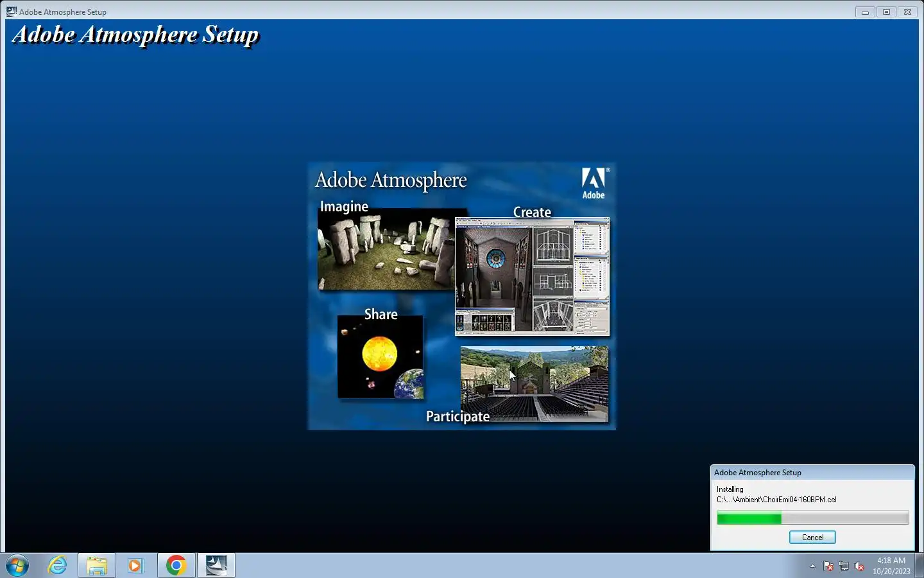
Task: Click the installing file path ChoirEmi04-160BPM.cel
Action: click(x=776, y=500)
